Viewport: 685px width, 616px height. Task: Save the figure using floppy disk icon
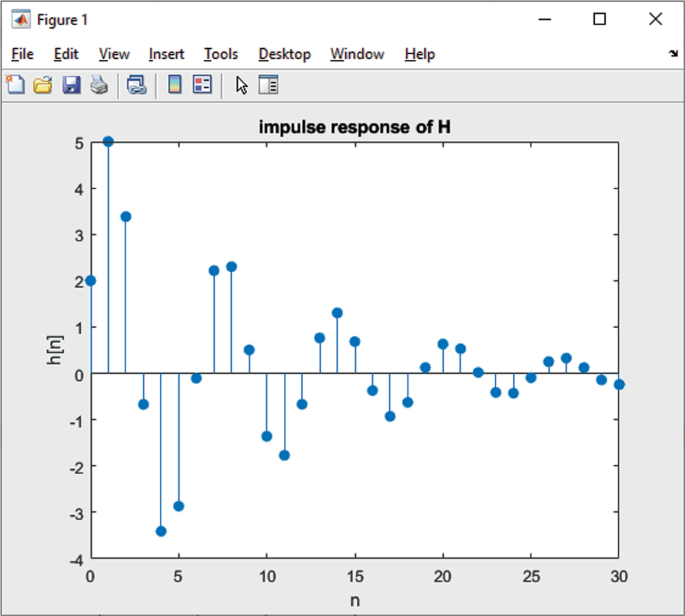tap(71, 86)
